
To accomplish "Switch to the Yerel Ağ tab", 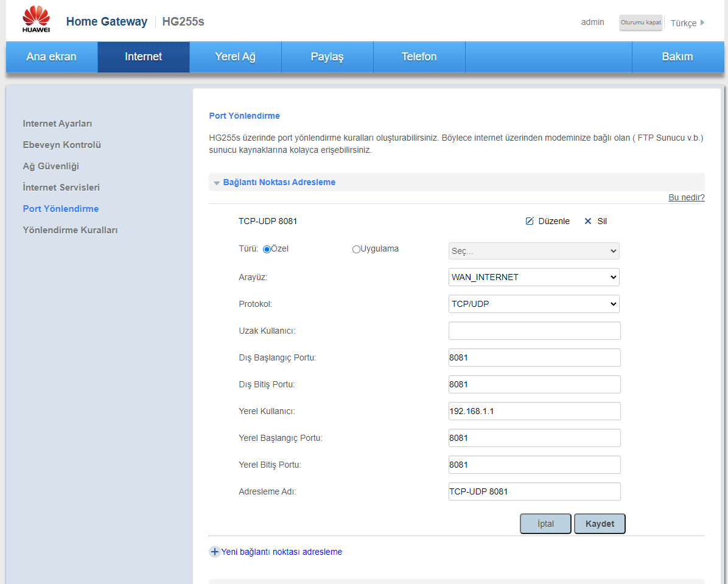I will pos(235,57).
